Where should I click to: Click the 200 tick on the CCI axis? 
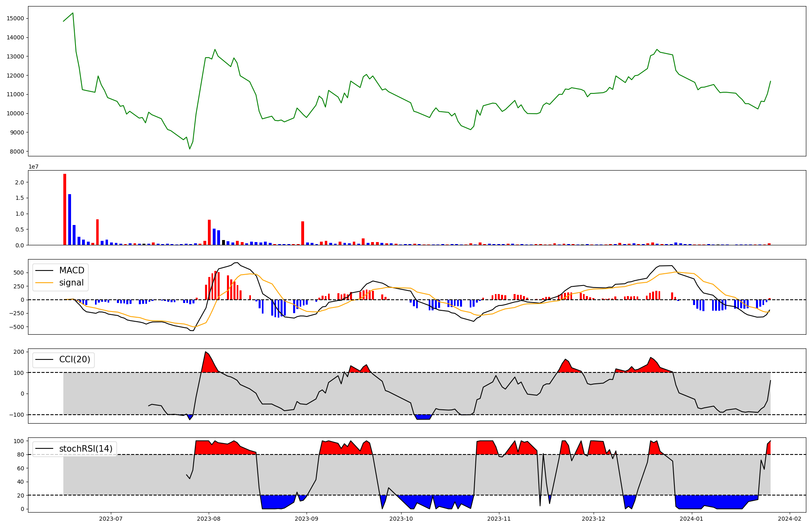19,352
